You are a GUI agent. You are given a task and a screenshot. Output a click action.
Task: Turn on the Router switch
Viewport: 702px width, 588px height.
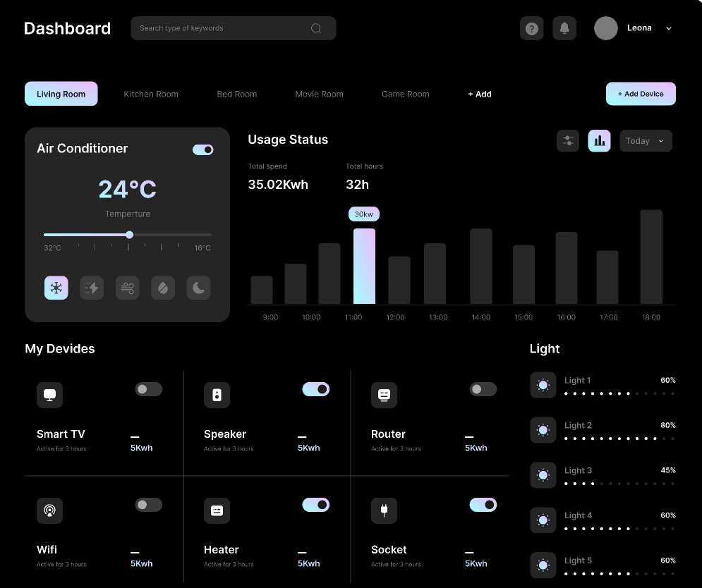tap(483, 389)
